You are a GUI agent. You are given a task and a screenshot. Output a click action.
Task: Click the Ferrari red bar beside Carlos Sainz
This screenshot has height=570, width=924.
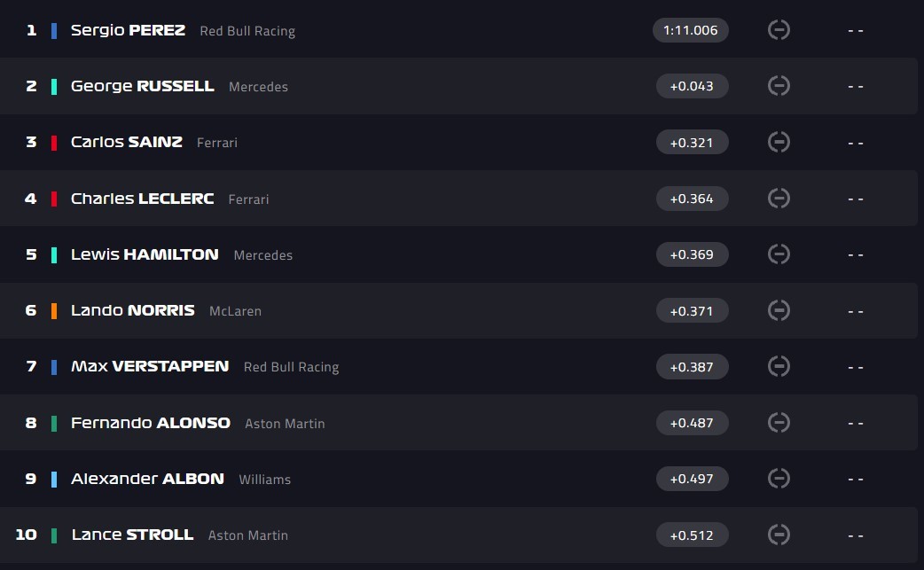click(54, 143)
